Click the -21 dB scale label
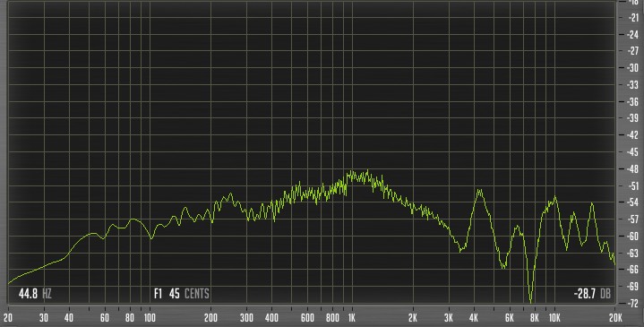Screen dimensions: 644x327 click(633, 17)
